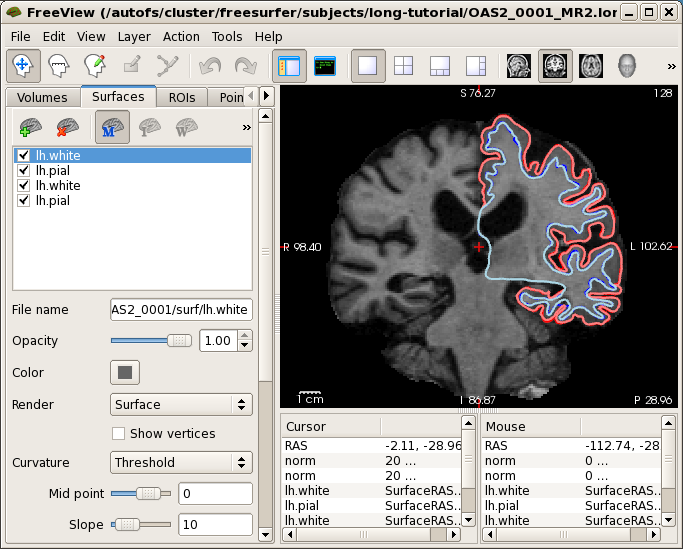
Task: Click load surface icon with green plus
Action: click(x=31, y=128)
